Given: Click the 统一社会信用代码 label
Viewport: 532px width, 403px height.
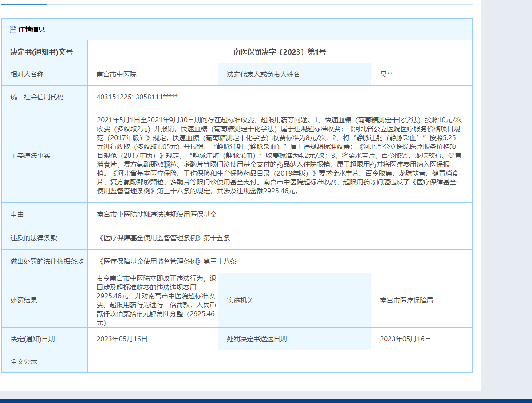Looking at the screenshot, I should 37,97.
